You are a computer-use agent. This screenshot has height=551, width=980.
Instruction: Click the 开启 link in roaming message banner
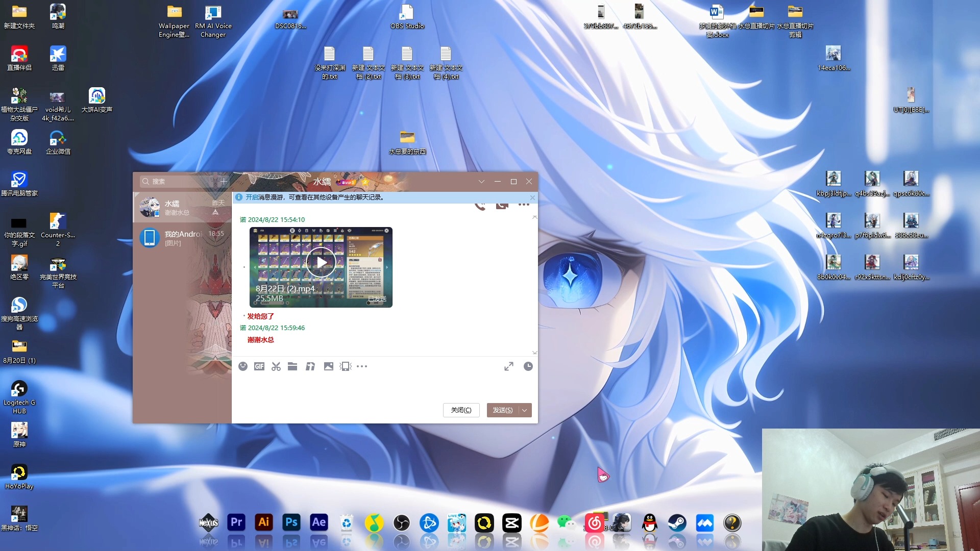(x=252, y=197)
